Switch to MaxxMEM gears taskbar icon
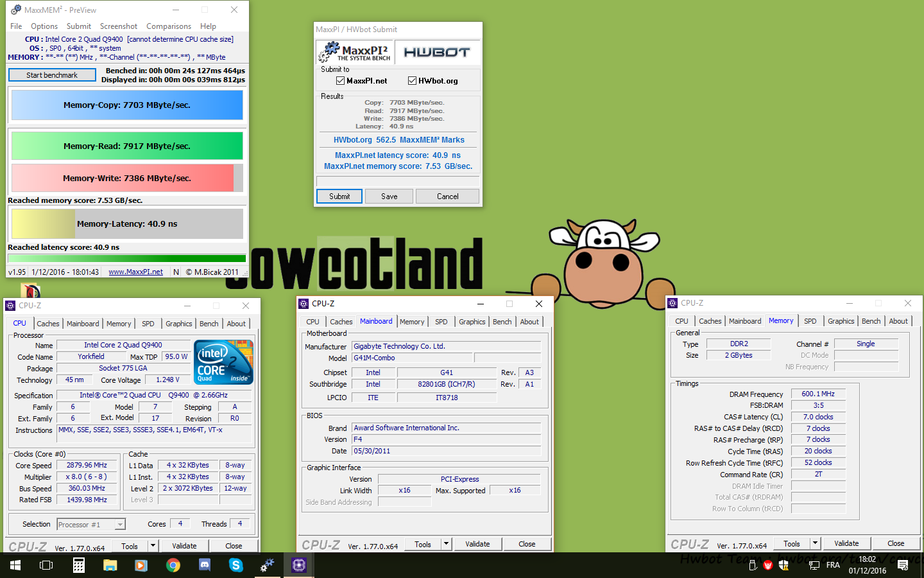This screenshot has width=924, height=578. pos(267,565)
